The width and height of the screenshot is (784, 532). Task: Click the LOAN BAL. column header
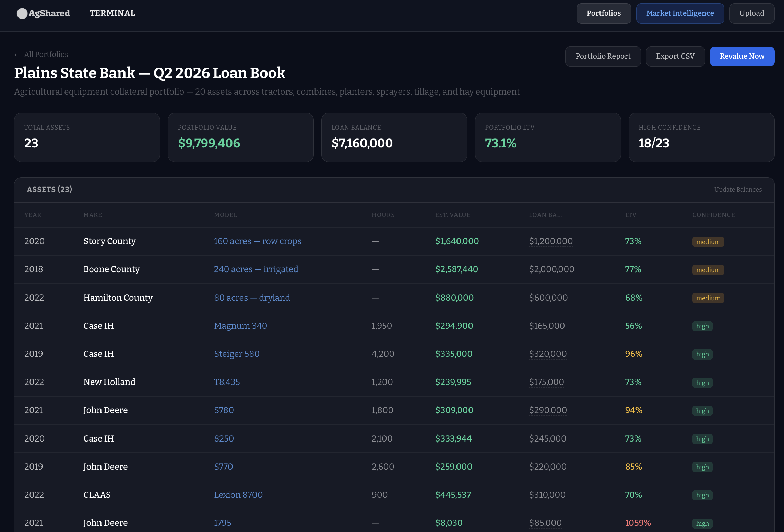pos(545,215)
